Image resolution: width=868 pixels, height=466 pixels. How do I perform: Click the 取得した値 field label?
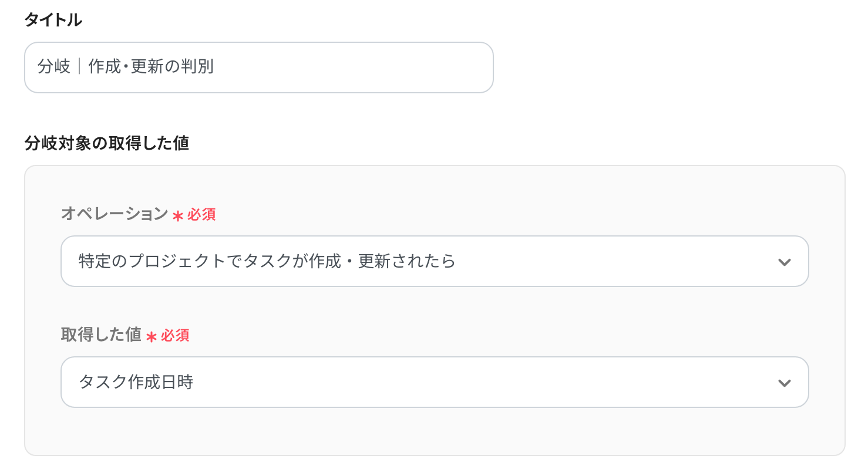(x=101, y=335)
